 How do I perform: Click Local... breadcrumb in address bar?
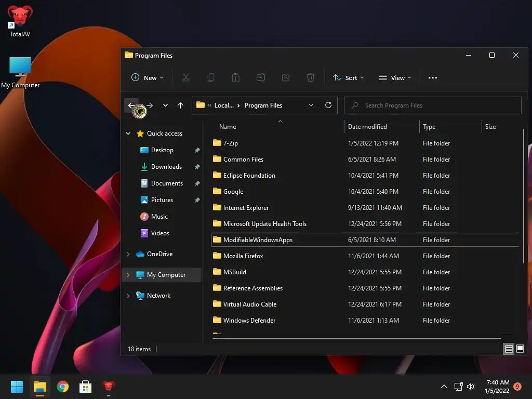point(224,105)
